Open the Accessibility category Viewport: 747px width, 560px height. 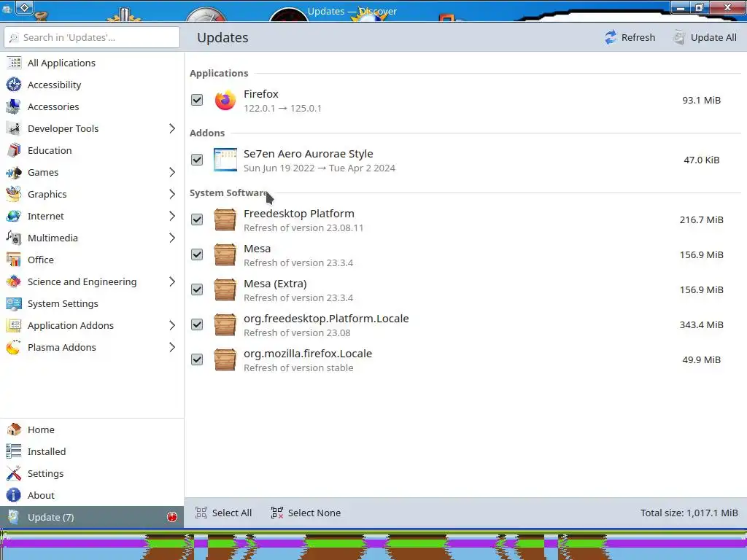point(91,85)
